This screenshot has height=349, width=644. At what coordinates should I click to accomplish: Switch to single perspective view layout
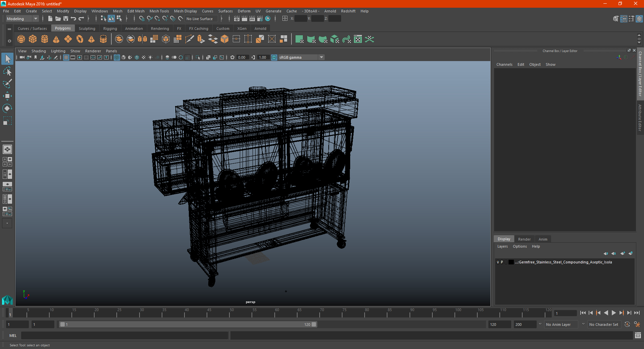[7, 149]
